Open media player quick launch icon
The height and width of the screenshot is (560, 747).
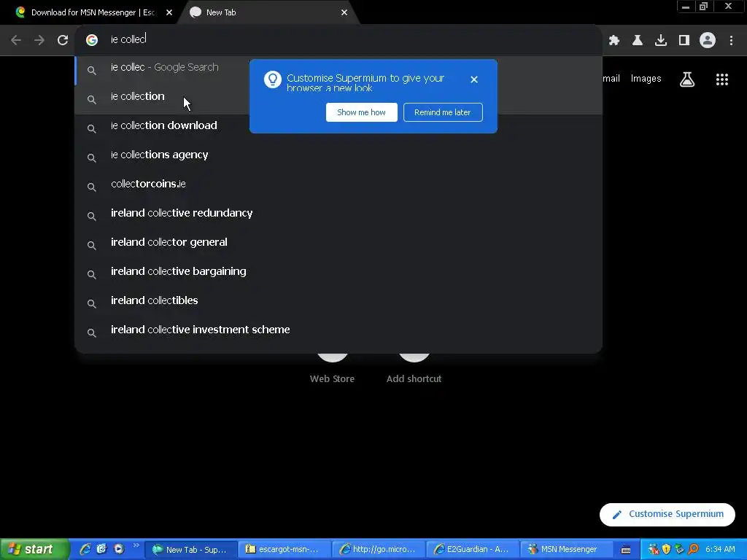[x=119, y=549]
